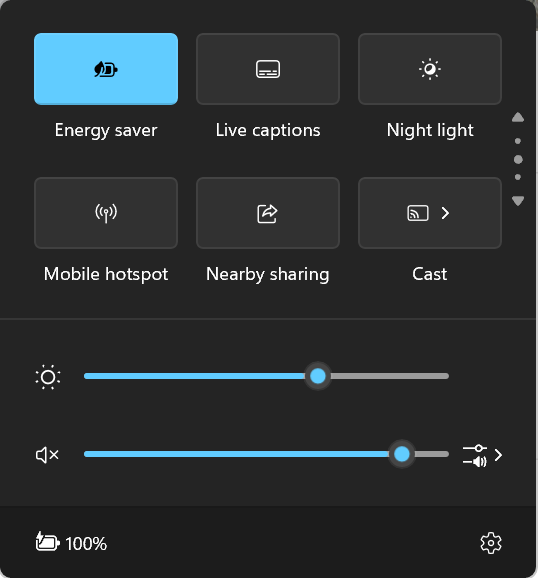Toggle Night light on

(430, 69)
